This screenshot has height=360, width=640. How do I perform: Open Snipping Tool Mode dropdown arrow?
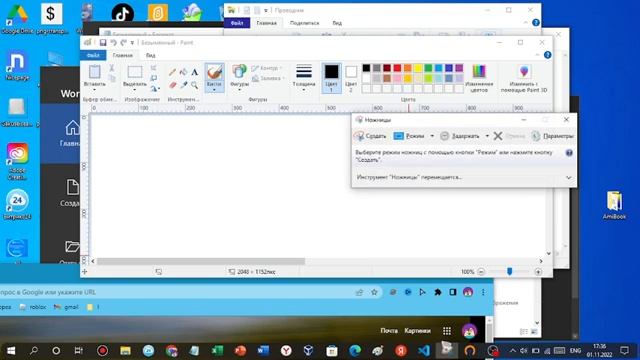click(432, 136)
